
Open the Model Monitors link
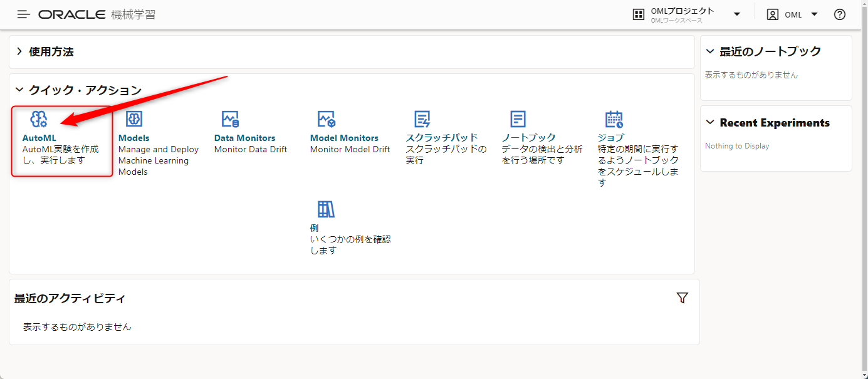(344, 138)
